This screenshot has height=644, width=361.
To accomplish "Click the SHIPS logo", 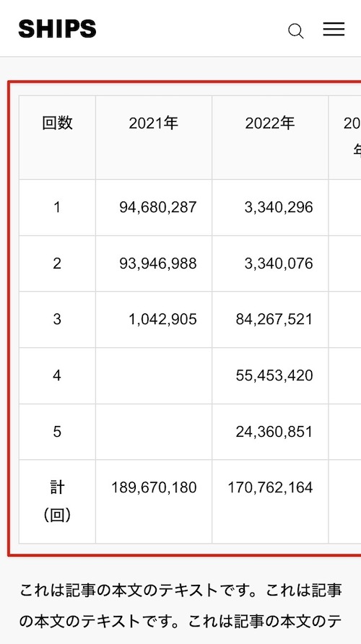I will click(x=58, y=29).
